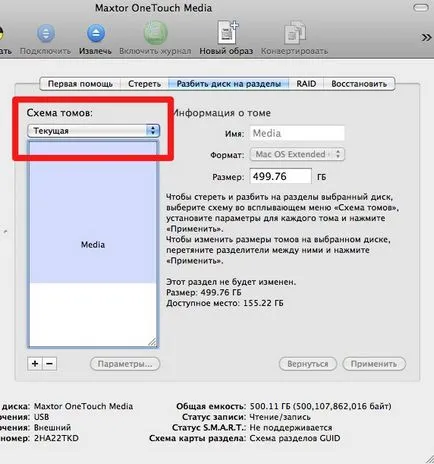Click the window title Maxtor OneTouch Media
Image resolution: width=434 pixels, height=464 pixels.
[x=153, y=8]
